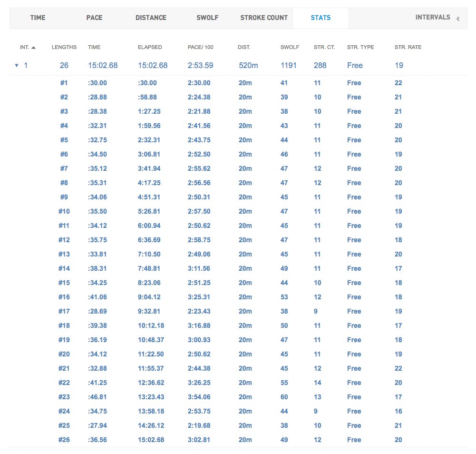This screenshot has width=476, height=454.
Task: Click pace 2:58.75 in row #12
Action: pyautogui.click(x=199, y=240)
